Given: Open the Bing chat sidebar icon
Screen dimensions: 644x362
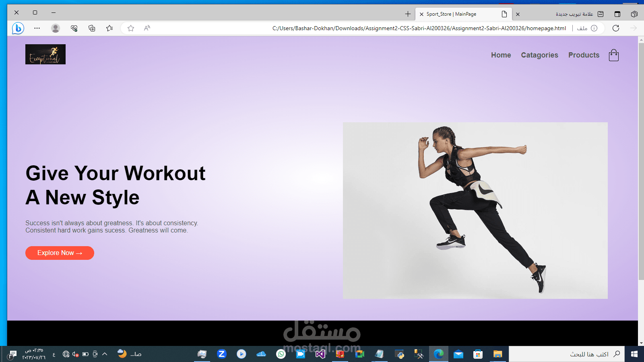Looking at the screenshot, I should [18, 28].
